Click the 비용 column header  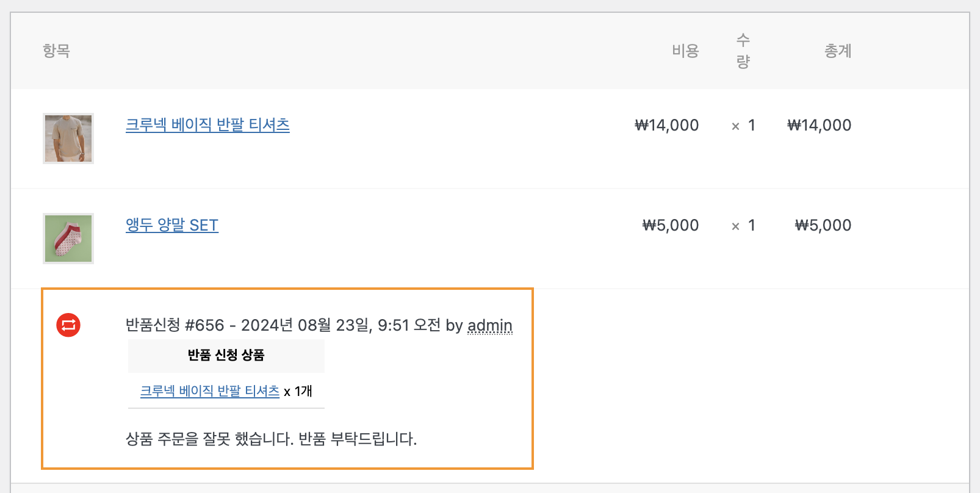click(685, 51)
